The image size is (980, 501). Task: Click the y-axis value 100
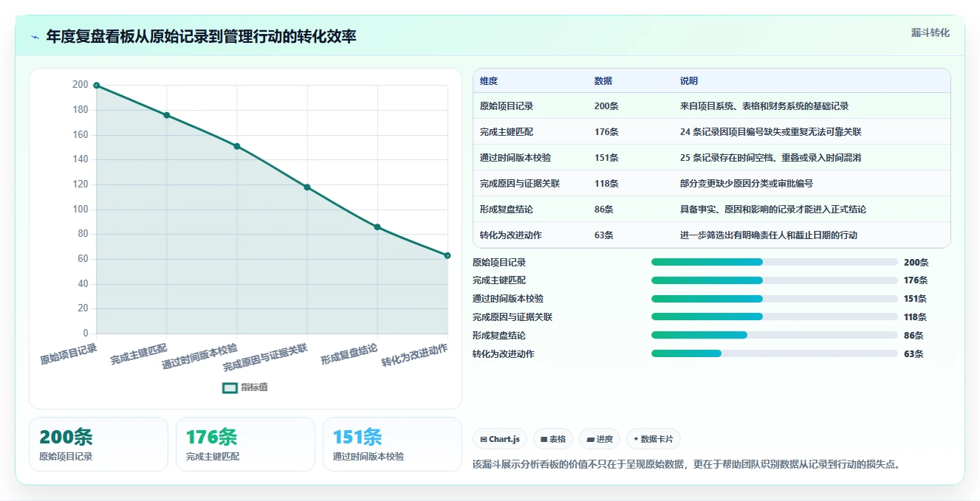pos(80,210)
